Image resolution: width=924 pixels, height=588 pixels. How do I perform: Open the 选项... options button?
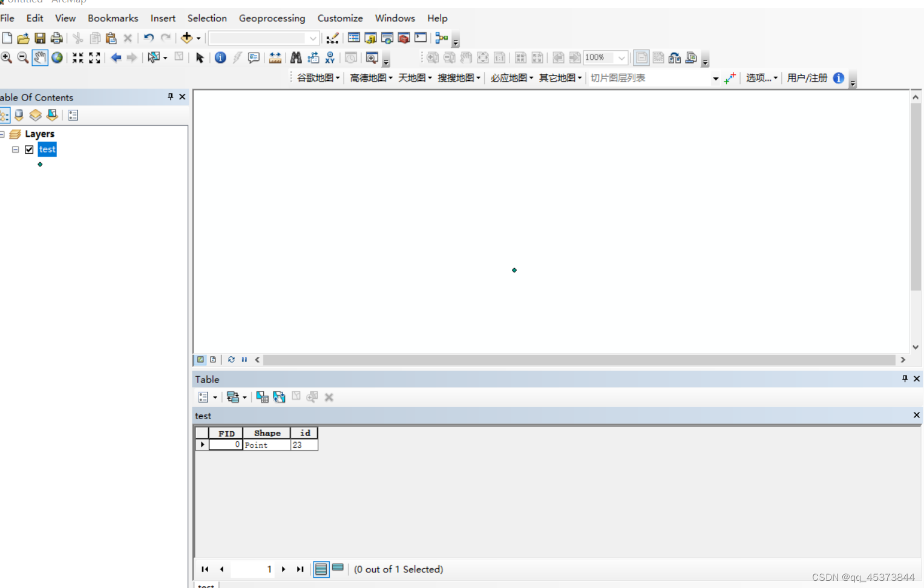[761, 78]
